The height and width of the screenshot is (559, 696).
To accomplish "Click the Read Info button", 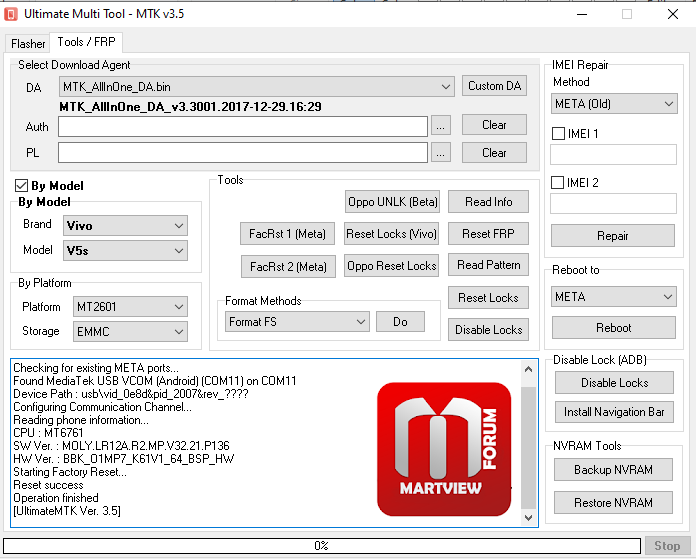I will (488, 202).
